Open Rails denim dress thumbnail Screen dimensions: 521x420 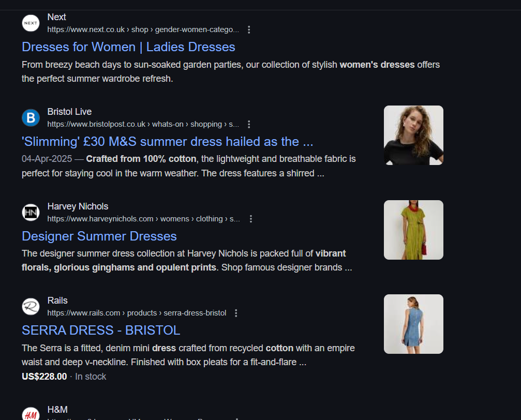(x=413, y=324)
